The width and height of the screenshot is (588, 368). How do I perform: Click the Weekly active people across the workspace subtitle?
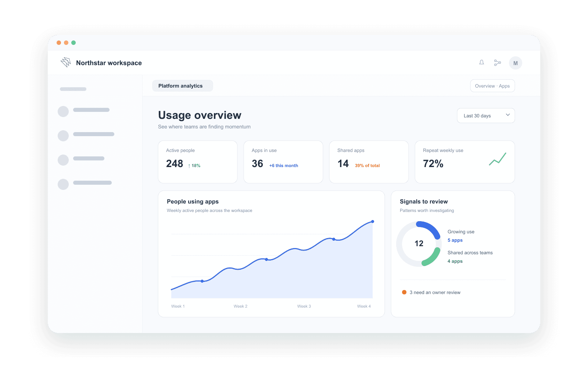[x=209, y=210]
